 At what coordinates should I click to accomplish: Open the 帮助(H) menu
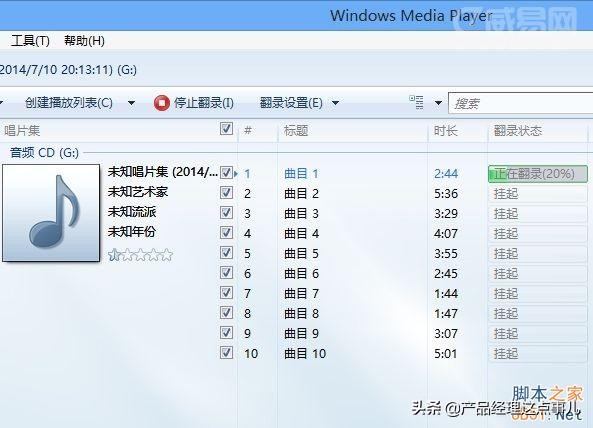[x=84, y=40]
